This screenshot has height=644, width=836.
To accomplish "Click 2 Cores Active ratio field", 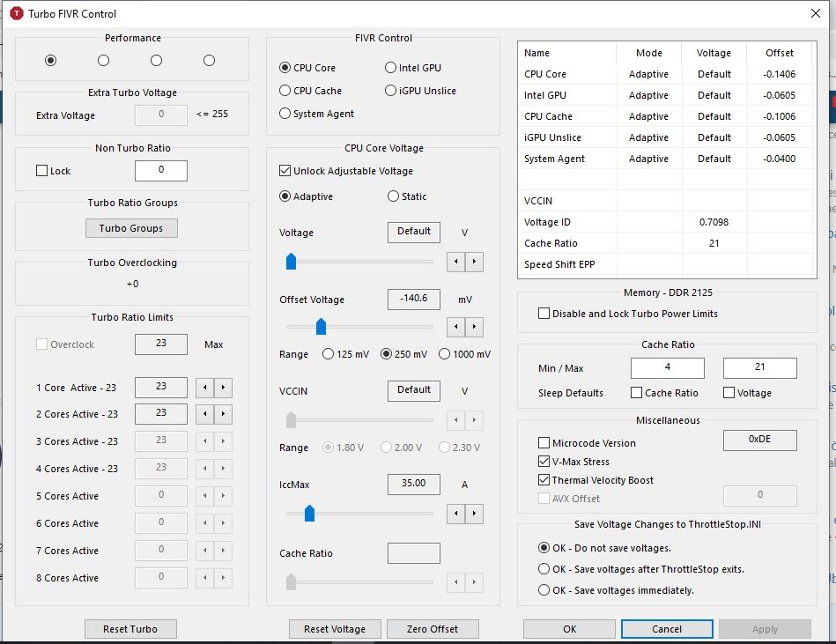I will pos(161,414).
